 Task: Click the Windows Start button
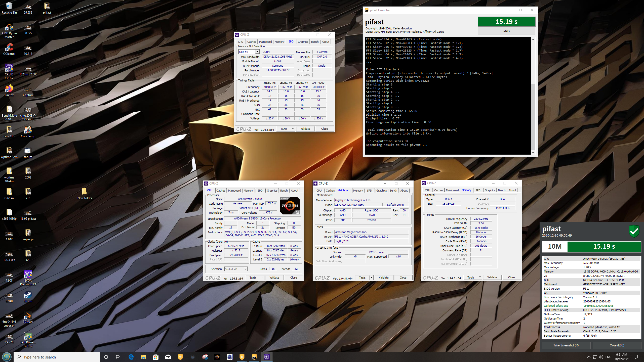(7, 357)
